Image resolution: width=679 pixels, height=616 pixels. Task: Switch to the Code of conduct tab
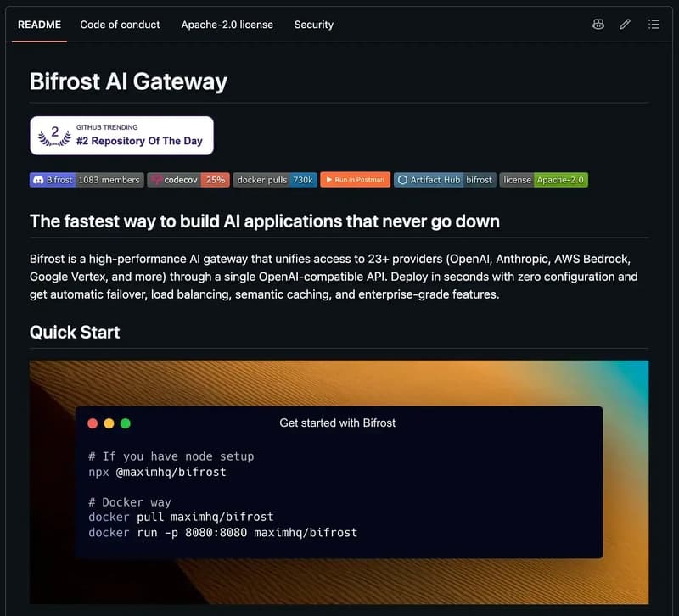120,25
